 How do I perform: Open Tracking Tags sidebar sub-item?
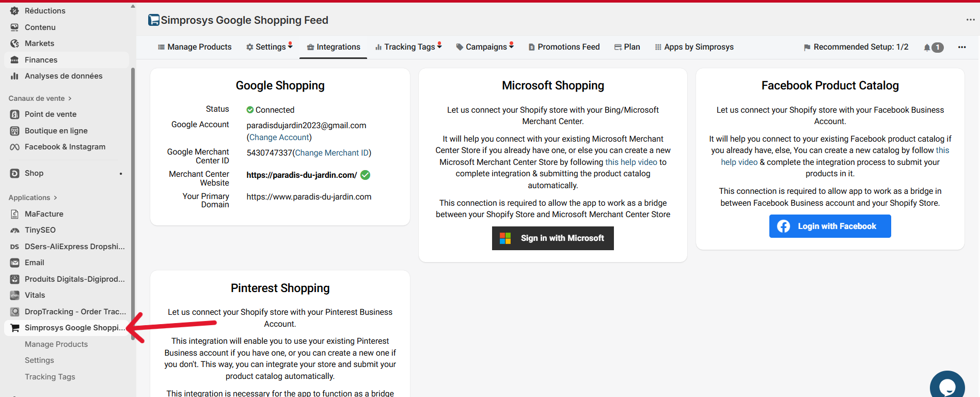click(50, 377)
